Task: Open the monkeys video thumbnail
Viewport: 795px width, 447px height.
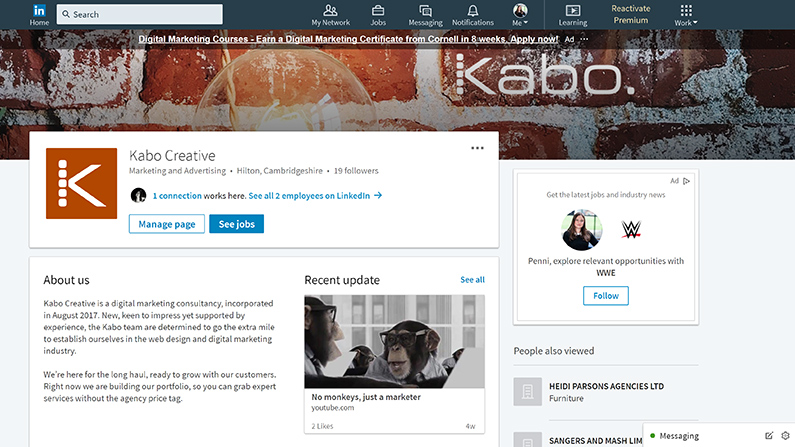Action: pos(394,342)
